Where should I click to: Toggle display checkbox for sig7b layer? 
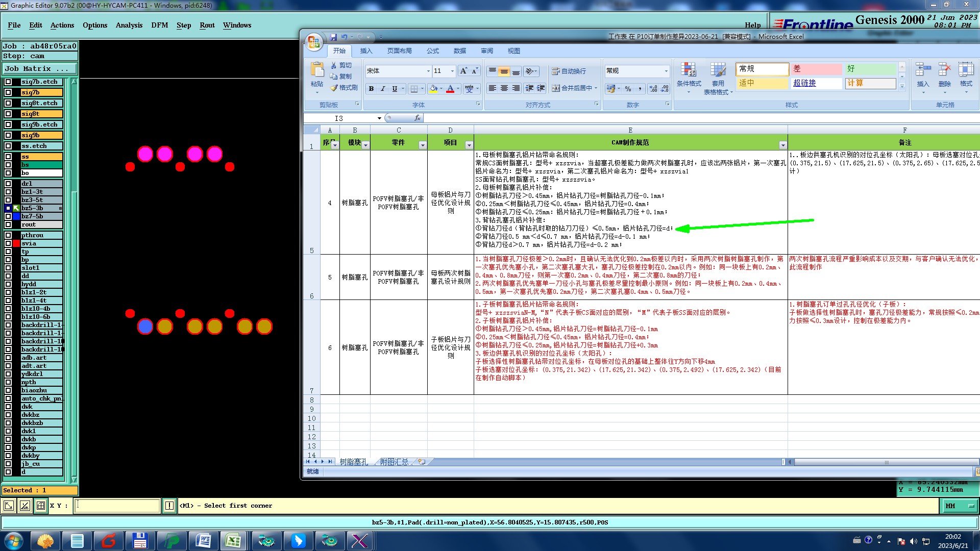(8, 92)
